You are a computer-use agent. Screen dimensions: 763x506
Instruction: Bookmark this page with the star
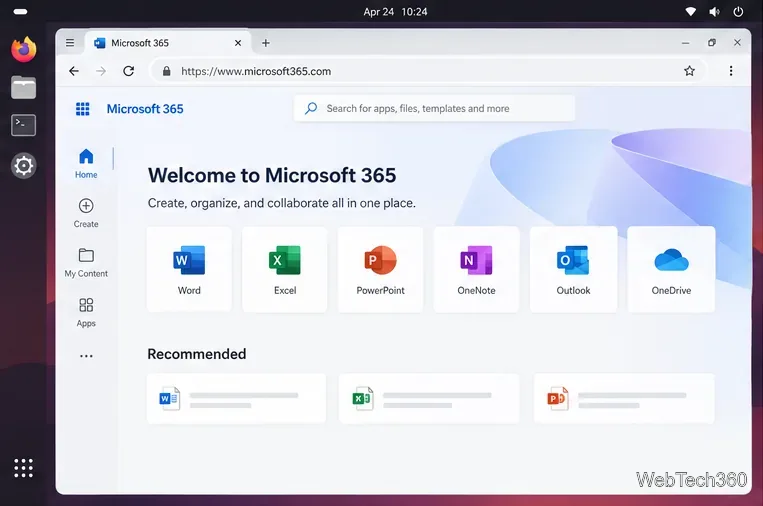[x=690, y=71]
